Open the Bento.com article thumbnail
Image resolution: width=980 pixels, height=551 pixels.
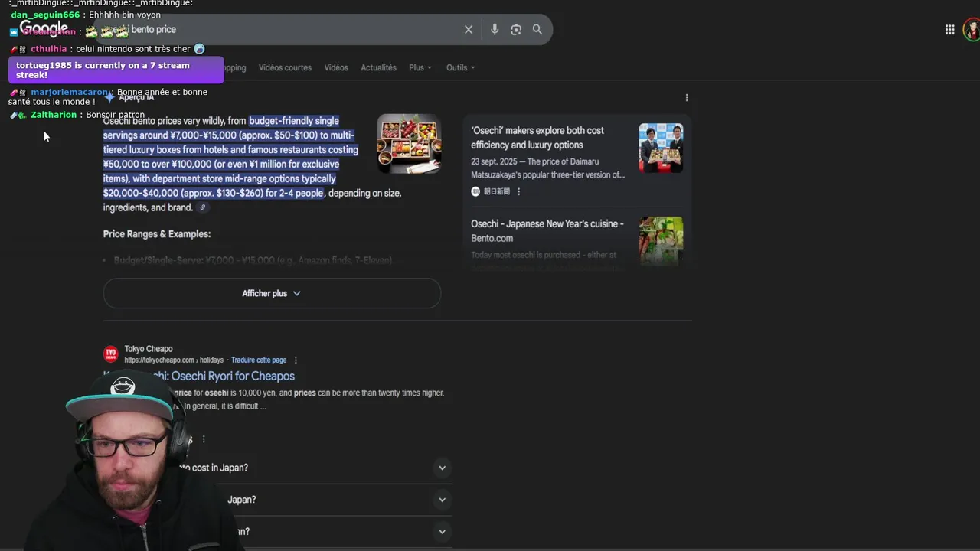point(661,240)
